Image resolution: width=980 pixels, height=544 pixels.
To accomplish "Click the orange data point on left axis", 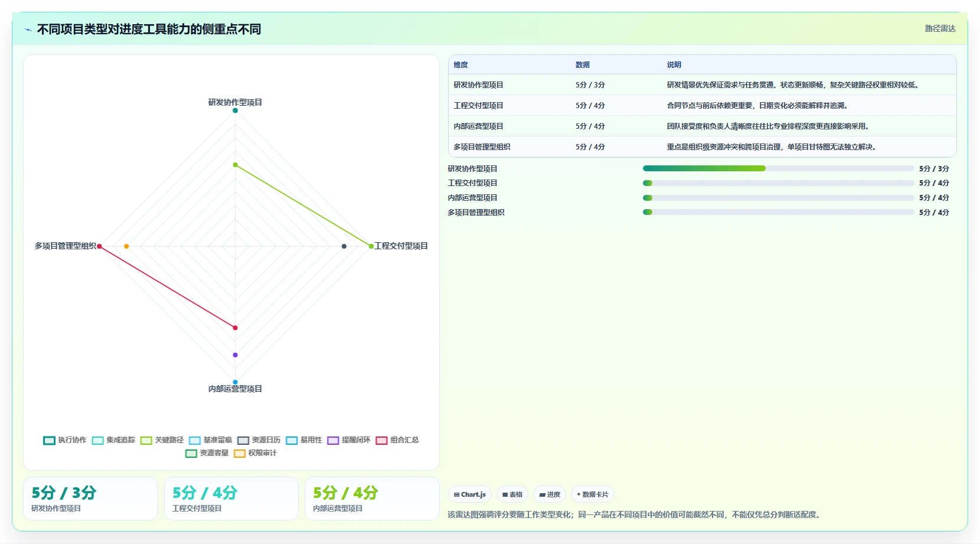I will click(126, 246).
